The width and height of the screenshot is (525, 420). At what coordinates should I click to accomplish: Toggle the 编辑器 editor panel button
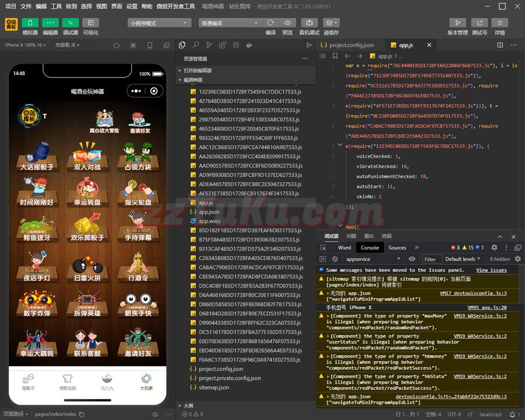click(x=50, y=23)
